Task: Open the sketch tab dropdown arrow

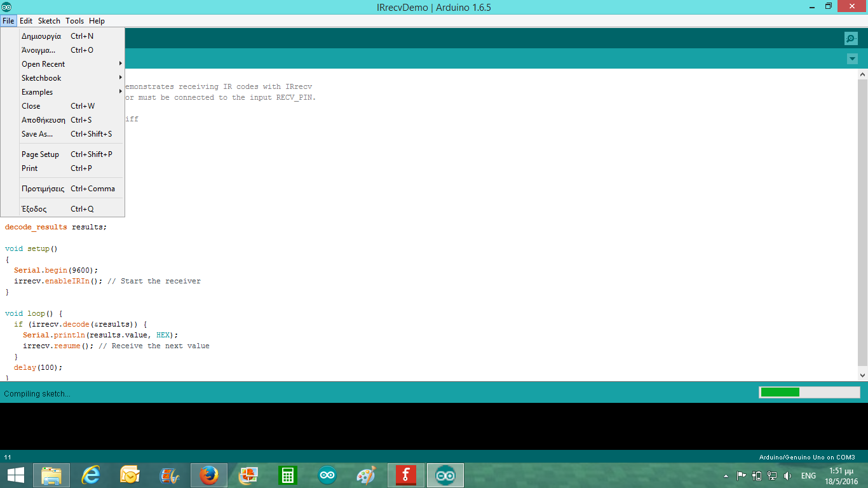Action: point(852,59)
